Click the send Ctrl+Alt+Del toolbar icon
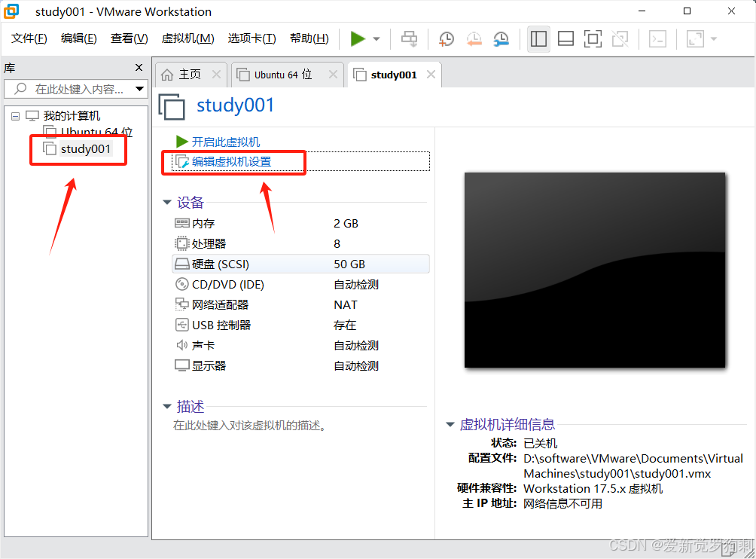The width and height of the screenshot is (756, 559). [x=410, y=38]
